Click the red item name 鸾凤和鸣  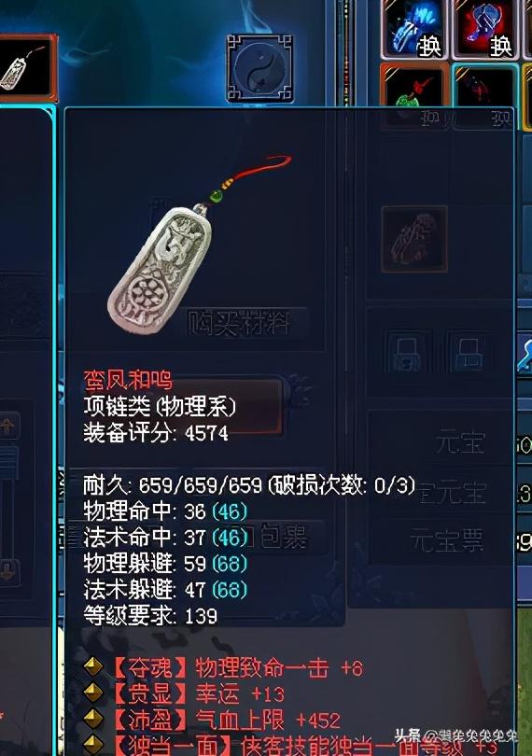point(128,380)
